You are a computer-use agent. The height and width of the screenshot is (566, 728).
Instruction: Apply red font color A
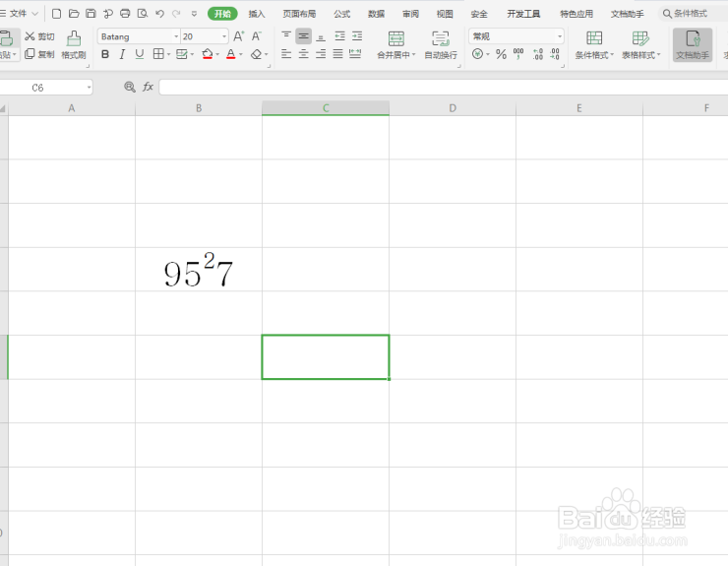(231, 54)
